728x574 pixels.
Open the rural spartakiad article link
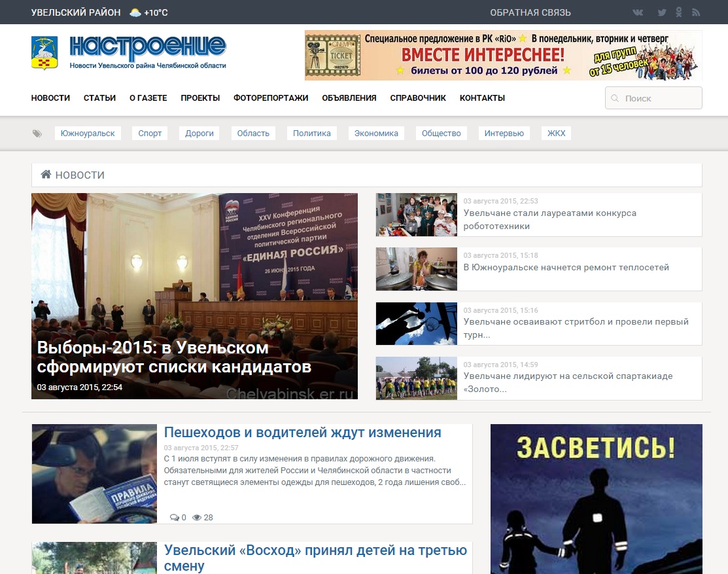coord(568,382)
